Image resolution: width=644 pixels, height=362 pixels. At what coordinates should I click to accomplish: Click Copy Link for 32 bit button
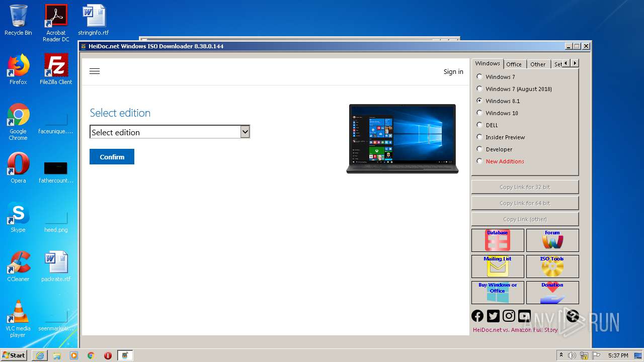click(x=525, y=187)
